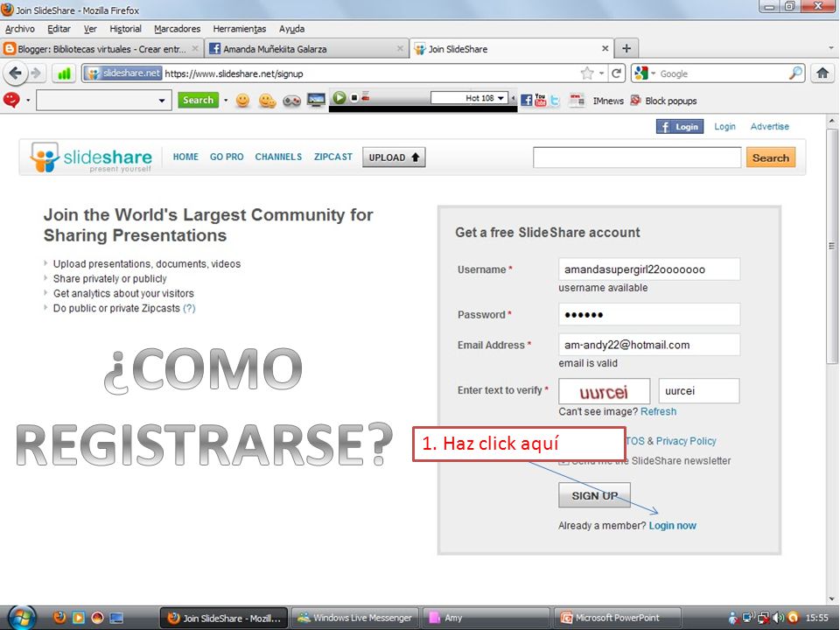Click into the Username field
The image size is (840, 630).
[x=649, y=269]
